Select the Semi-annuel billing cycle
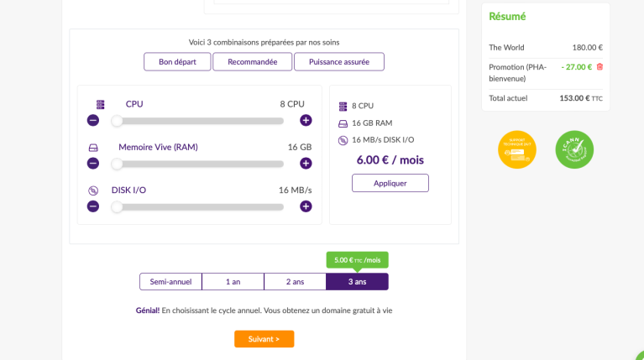 click(x=170, y=282)
